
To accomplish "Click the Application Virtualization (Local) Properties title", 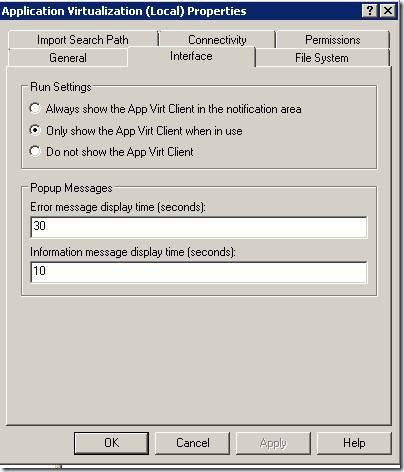I will click(124, 11).
